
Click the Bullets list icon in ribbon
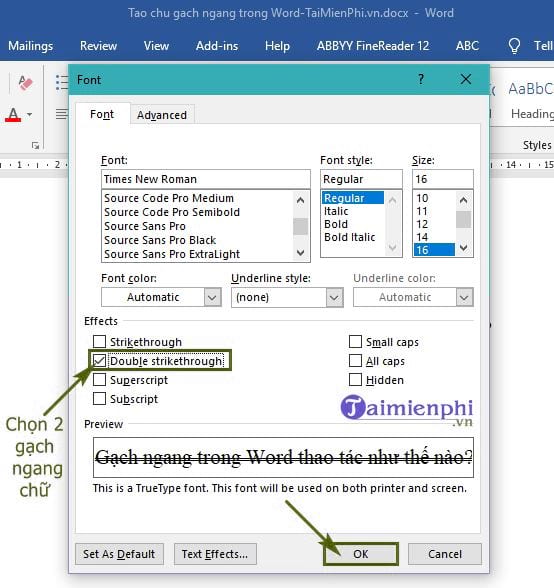coord(62,82)
